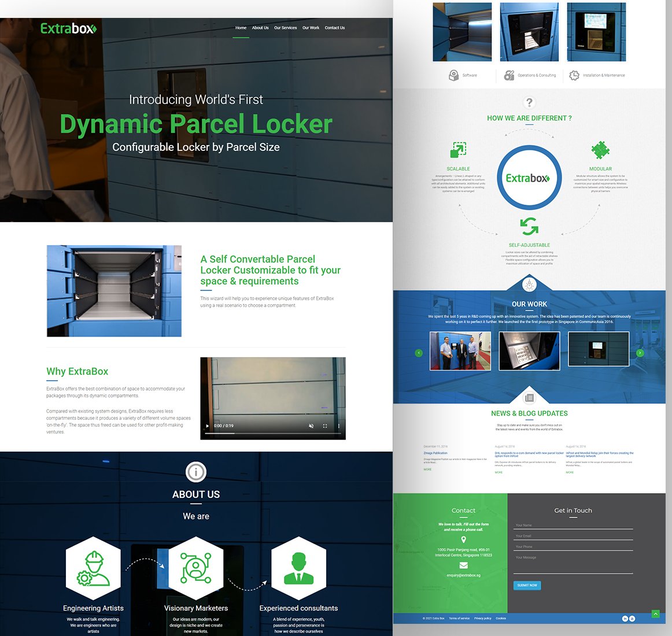Open the YouTube icon in footer
This screenshot has width=672, height=636.
click(x=632, y=619)
